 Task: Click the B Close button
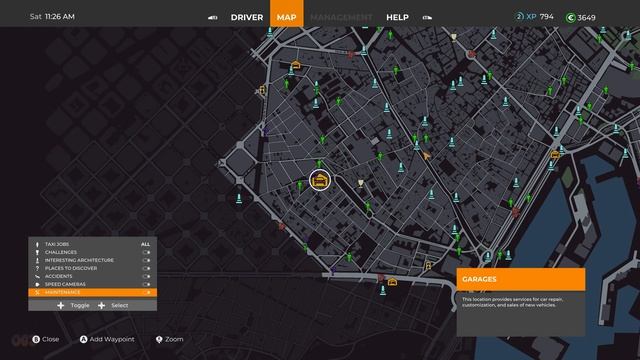(x=45, y=339)
